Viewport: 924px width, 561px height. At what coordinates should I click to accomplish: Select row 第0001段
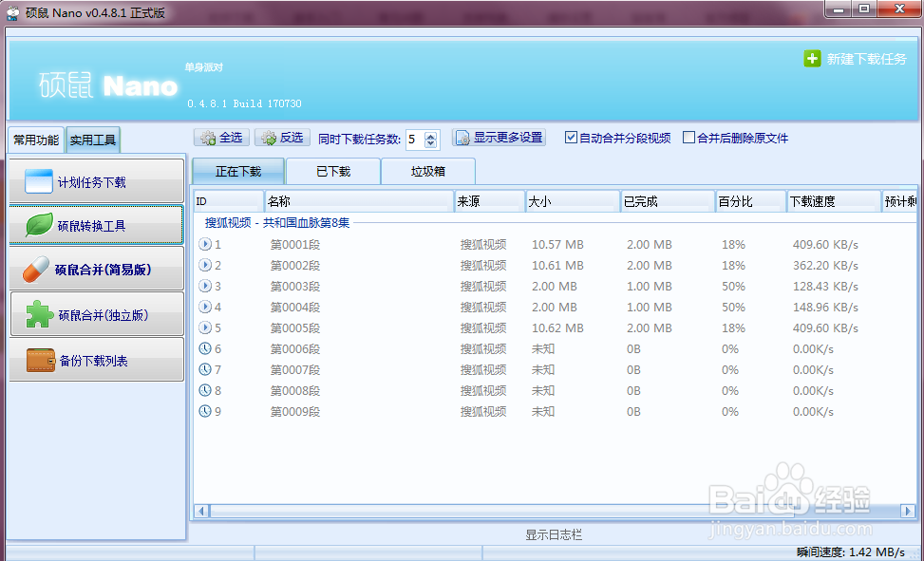[x=555, y=244]
